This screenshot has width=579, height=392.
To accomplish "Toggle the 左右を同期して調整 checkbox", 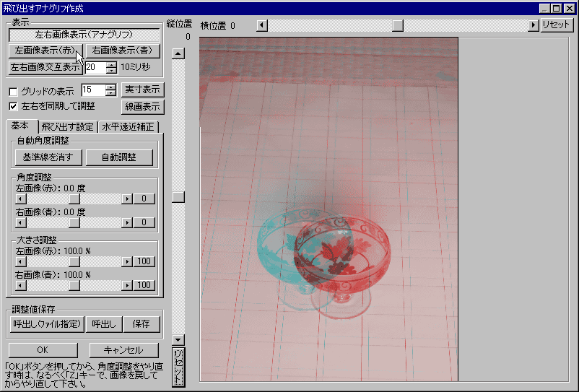I will [x=13, y=105].
